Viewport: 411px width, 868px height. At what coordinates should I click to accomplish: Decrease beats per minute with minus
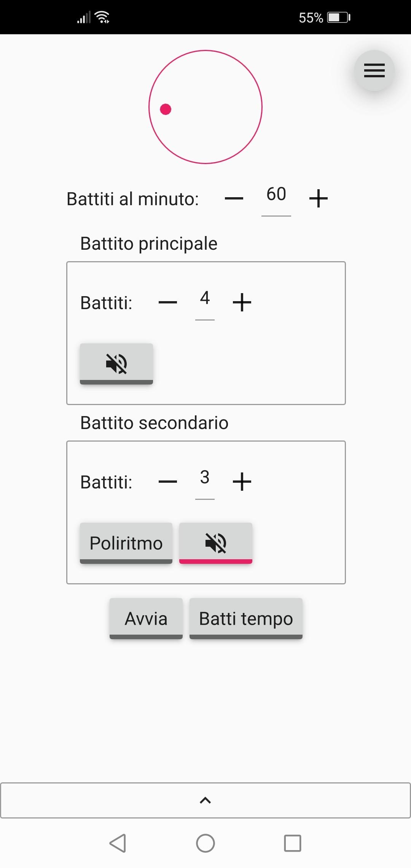tap(234, 198)
